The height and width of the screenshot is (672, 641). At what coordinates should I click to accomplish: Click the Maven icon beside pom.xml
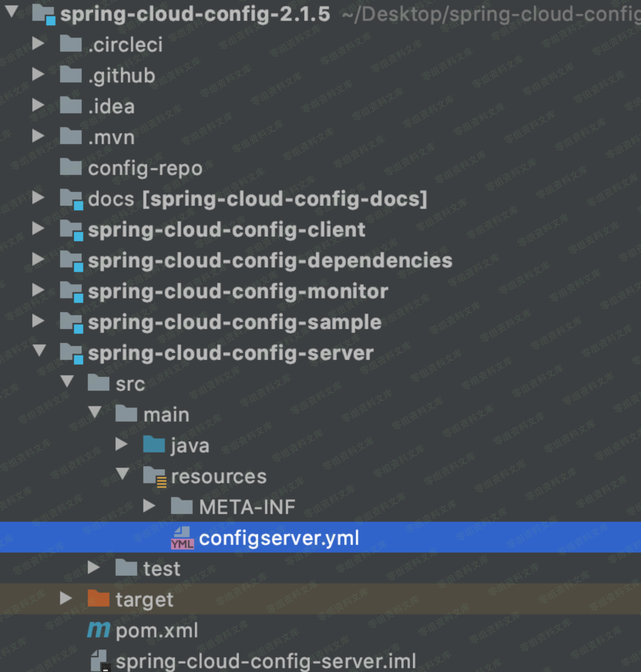pyautogui.click(x=99, y=630)
